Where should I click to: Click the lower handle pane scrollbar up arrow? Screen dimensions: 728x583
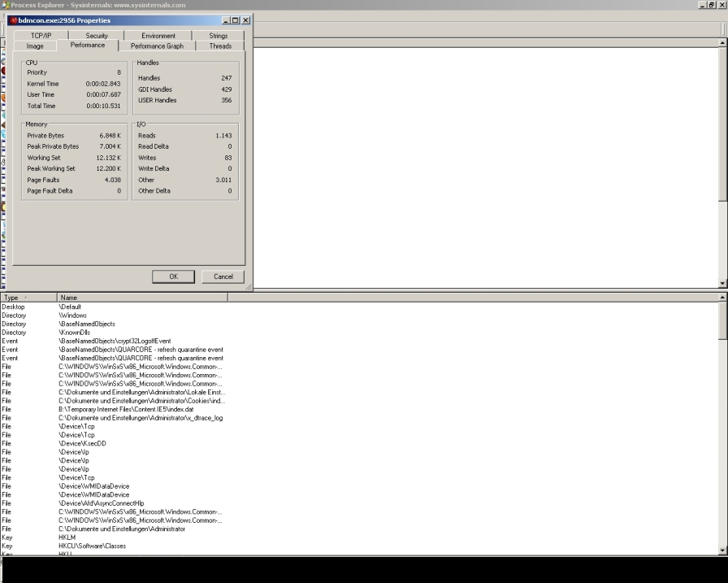[722, 297]
